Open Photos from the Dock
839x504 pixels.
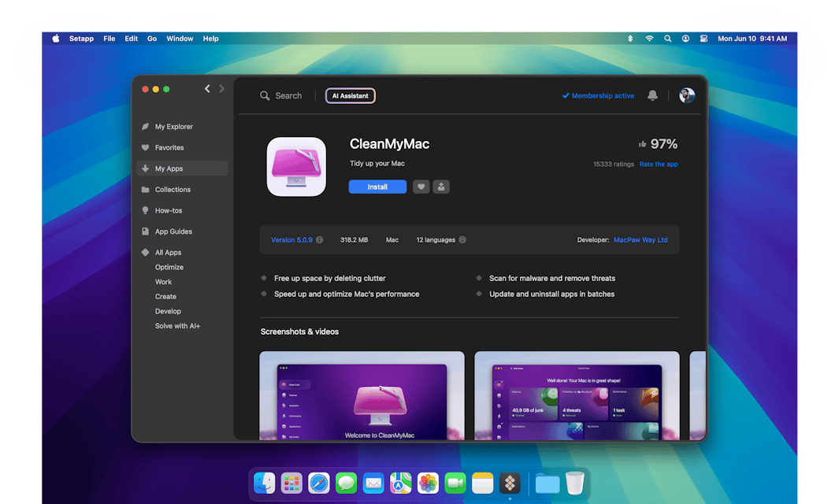pyautogui.click(x=428, y=484)
